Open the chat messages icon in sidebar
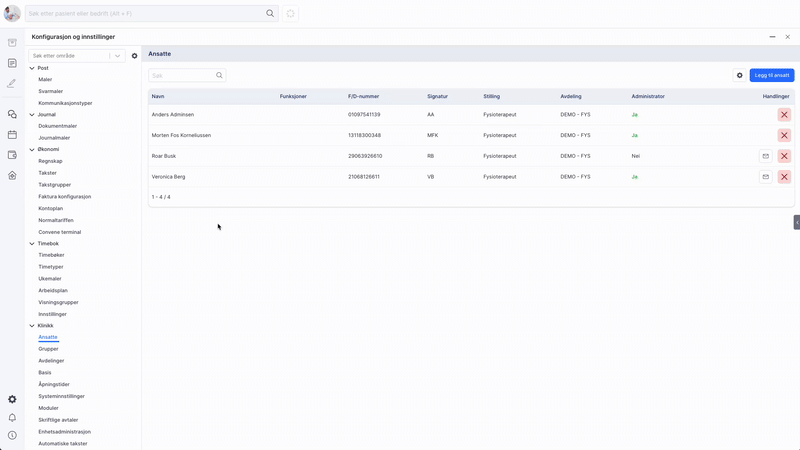Screen dimensions: 800x450 [12, 114]
